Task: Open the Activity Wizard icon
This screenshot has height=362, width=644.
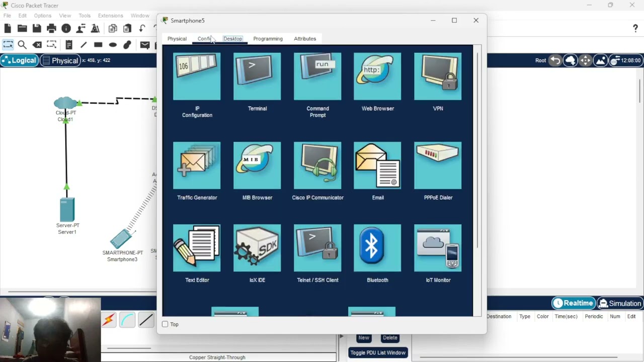Action: pyautogui.click(x=80, y=29)
